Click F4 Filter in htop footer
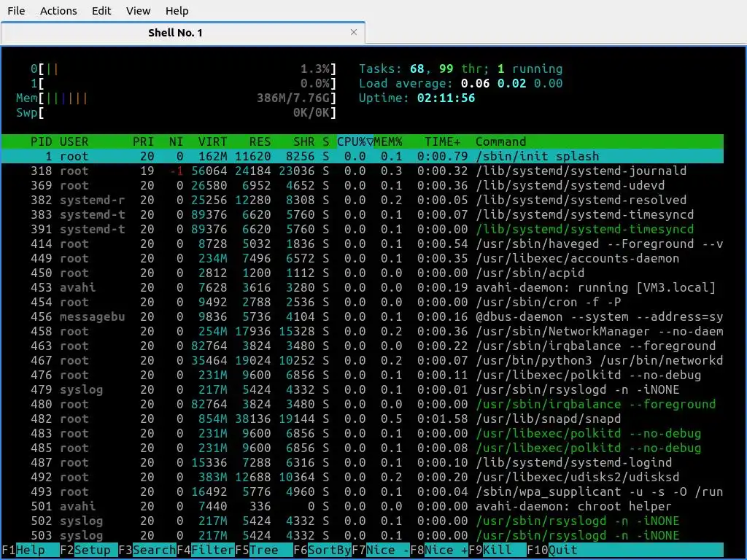Viewport: 747px width, 560px height. point(206,550)
